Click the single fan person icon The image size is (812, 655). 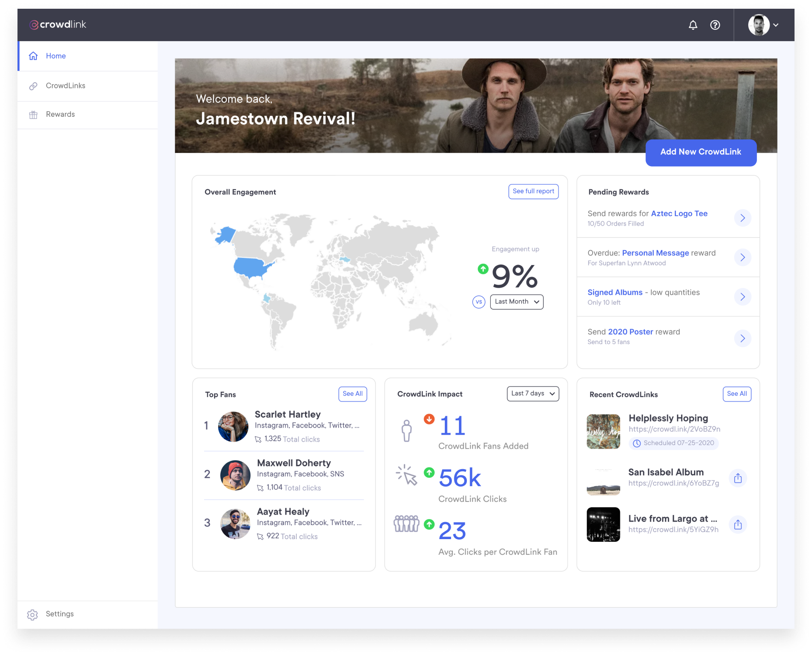click(406, 431)
